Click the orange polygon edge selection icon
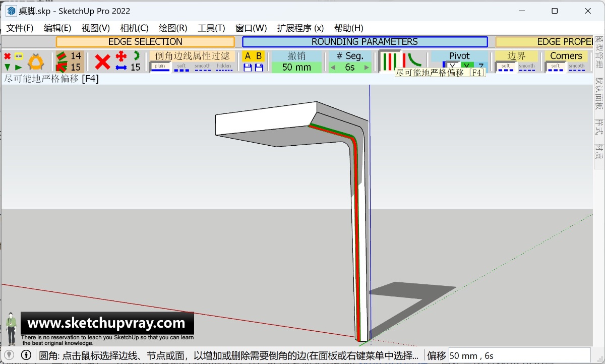Image resolution: width=605 pixels, height=364 pixels. [x=36, y=62]
